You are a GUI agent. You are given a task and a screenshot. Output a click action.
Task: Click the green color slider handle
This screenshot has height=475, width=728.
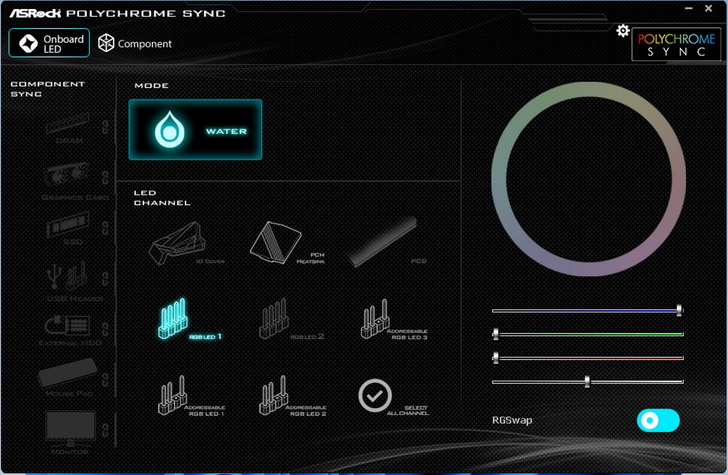(x=496, y=333)
